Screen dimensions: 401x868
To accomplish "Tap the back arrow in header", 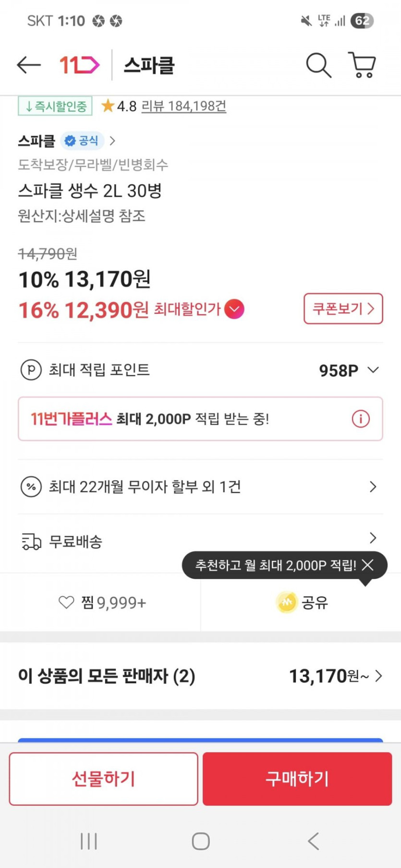I will coord(29,65).
